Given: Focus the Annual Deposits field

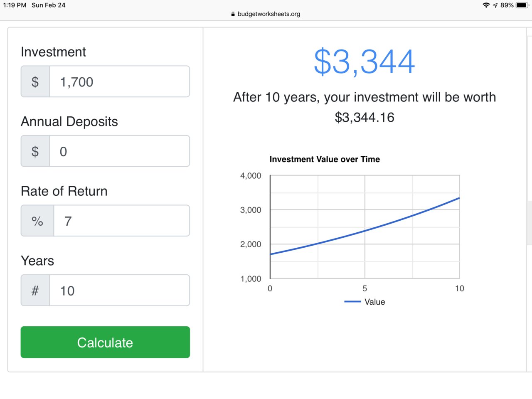Looking at the screenshot, I should pyautogui.click(x=119, y=151).
